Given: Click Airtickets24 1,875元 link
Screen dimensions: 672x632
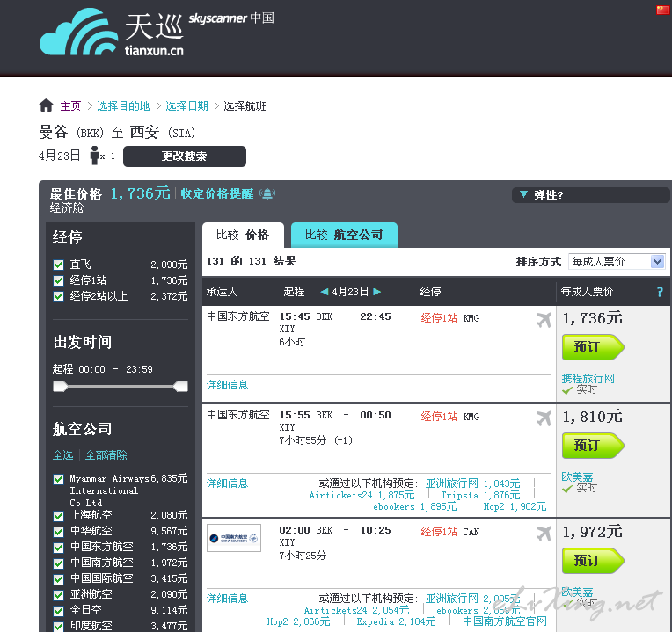Looking at the screenshot, I should pyautogui.click(x=362, y=495).
